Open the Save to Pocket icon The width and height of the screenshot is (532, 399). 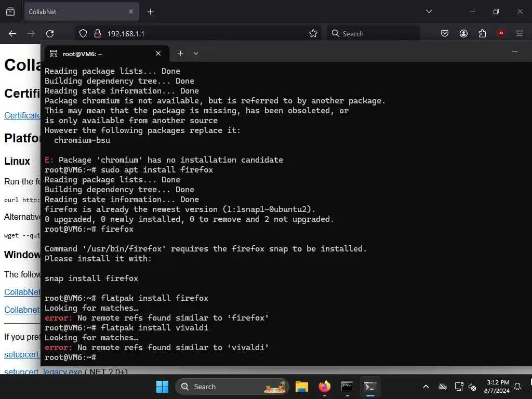(445, 33)
